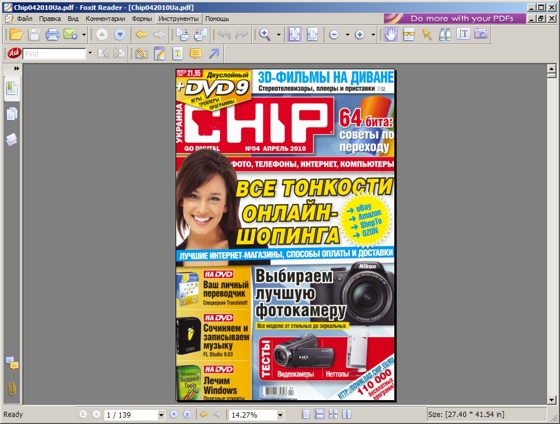Screen dimensions: 560x424
Task: Select the Hand tool
Action: pyautogui.click(x=391, y=35)
